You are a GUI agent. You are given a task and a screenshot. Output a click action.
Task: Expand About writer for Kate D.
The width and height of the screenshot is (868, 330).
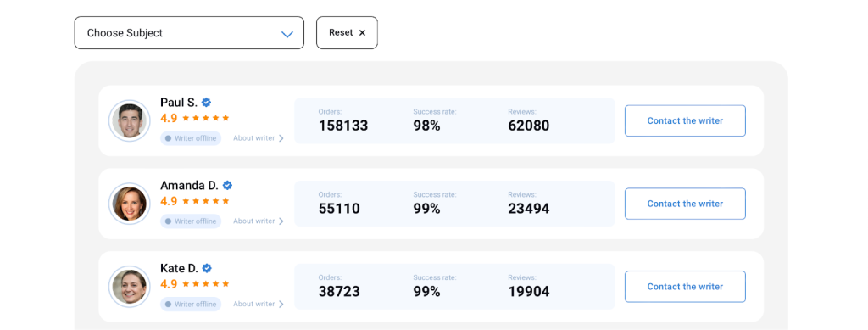click(x=259, y=304)
